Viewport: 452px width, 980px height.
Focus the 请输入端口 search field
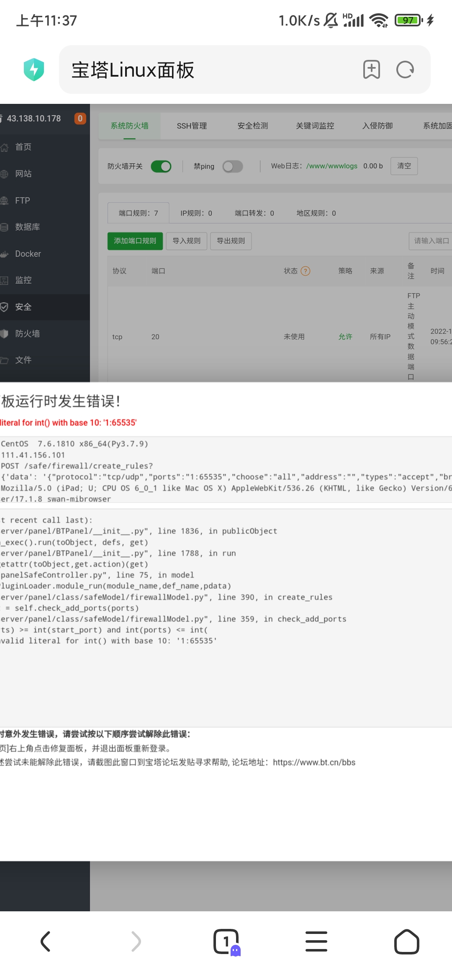[x=430, y=241]
